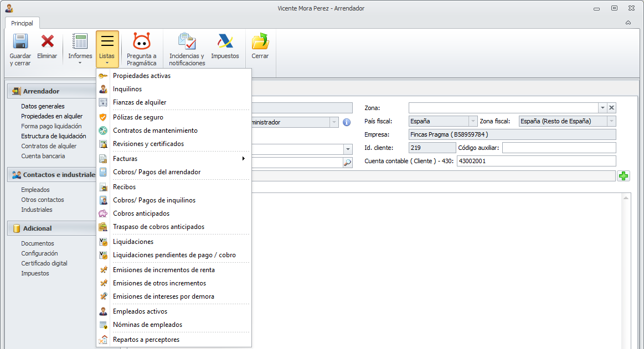Viewport: 644px width, 349px height.
Task: Click the Código auxiliar input field
Action: tap(559, 148)
